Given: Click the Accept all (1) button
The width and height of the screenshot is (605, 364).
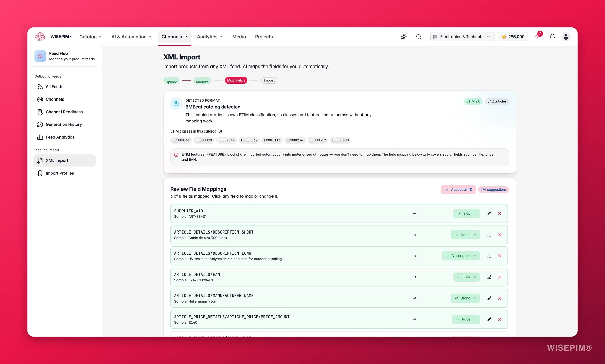Looking at the screenshot, I should tap(458, 190).
